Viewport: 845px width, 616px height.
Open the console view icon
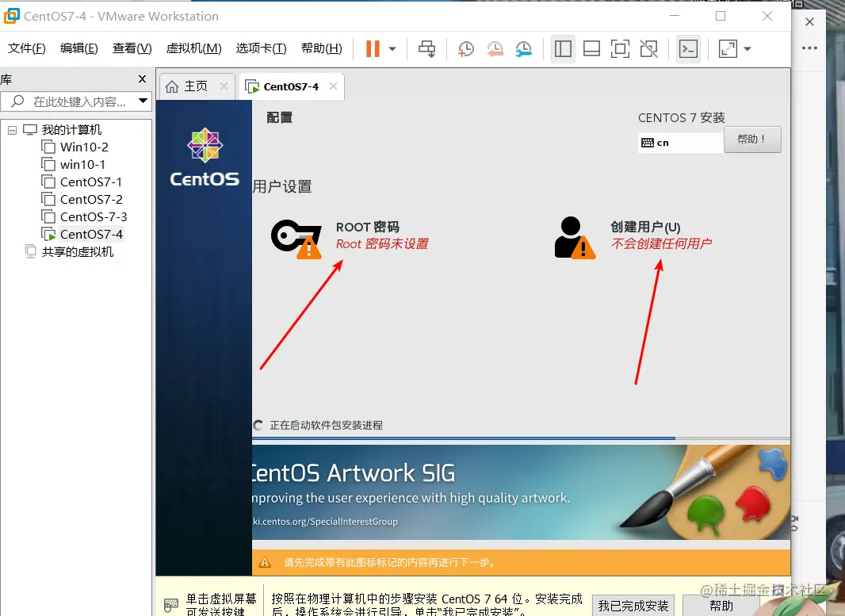[x=688, y=49]
